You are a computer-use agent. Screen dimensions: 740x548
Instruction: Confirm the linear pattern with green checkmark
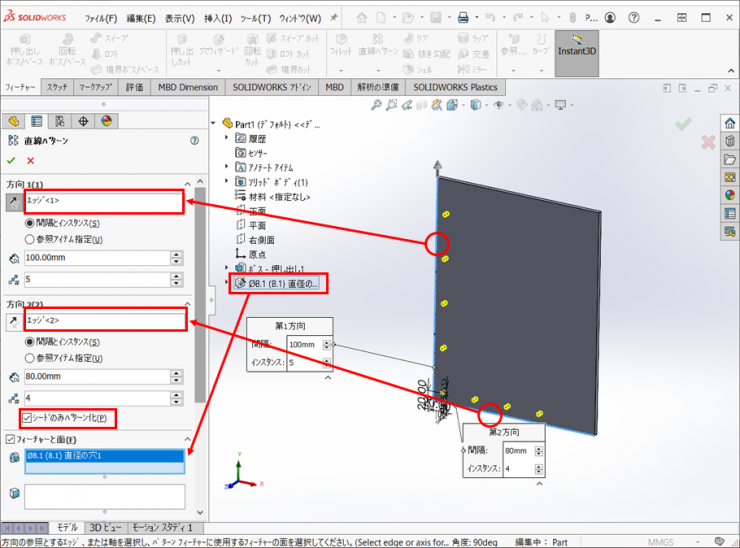[x=11, y=160]
